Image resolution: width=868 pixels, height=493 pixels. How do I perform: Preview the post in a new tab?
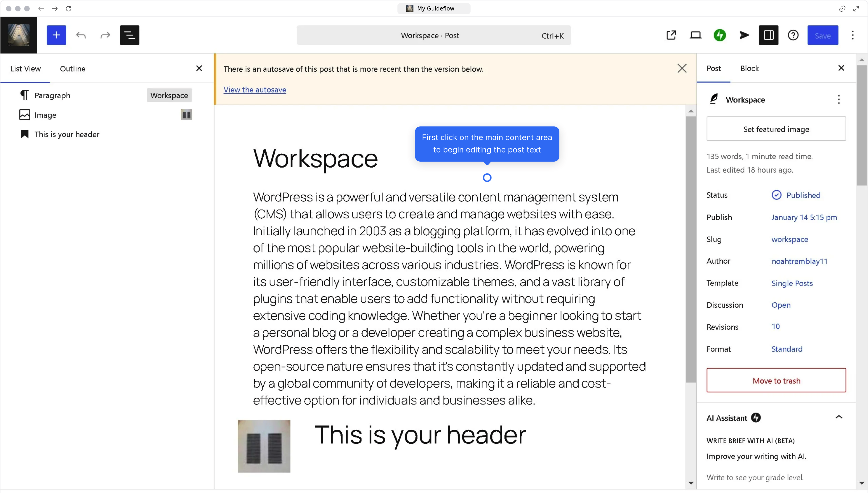pos(672,35)
